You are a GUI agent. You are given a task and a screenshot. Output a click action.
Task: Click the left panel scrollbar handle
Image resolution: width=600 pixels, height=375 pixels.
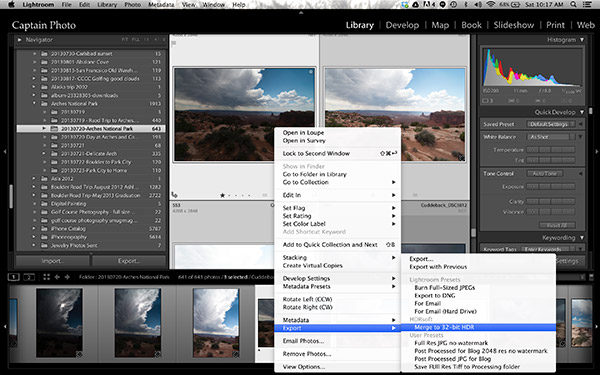point(11,196)
